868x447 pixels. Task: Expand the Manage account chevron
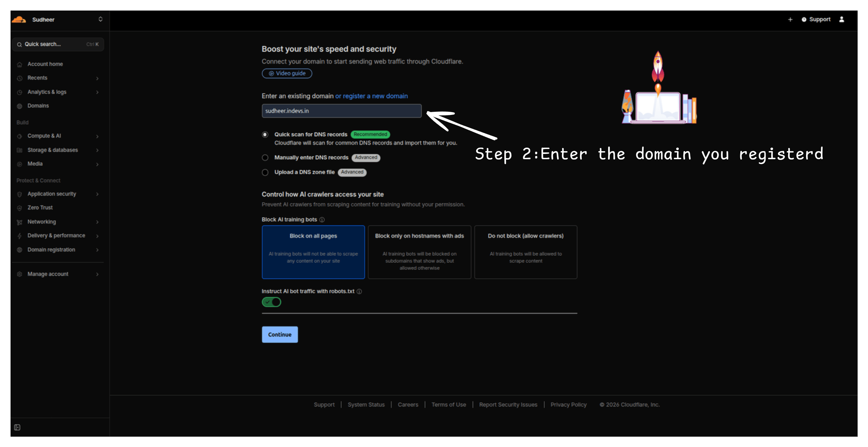[97, 274]
